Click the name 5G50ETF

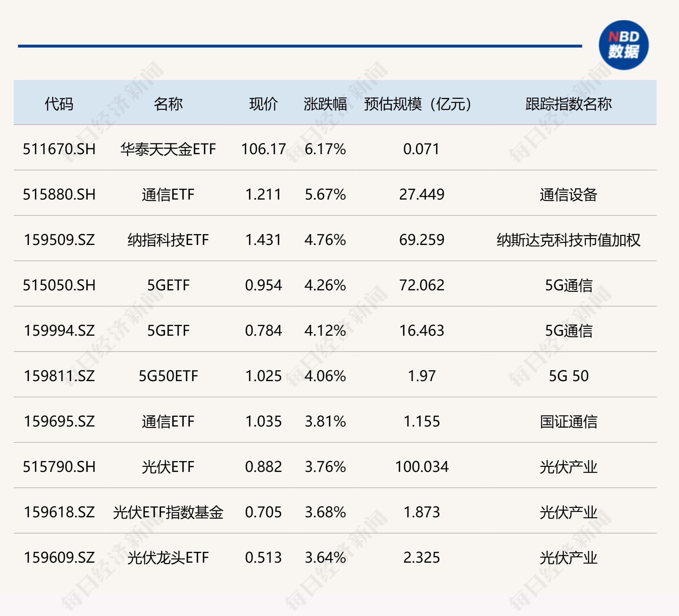pos(168,376)
